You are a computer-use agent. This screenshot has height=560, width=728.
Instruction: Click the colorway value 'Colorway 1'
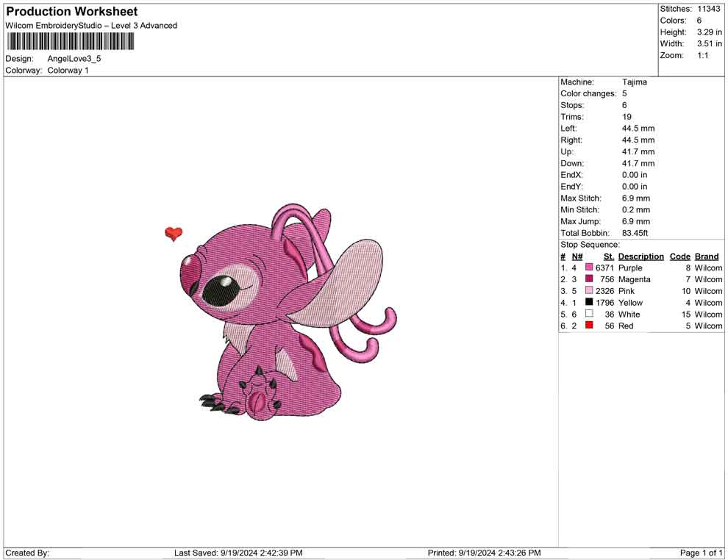click(68, 71)
